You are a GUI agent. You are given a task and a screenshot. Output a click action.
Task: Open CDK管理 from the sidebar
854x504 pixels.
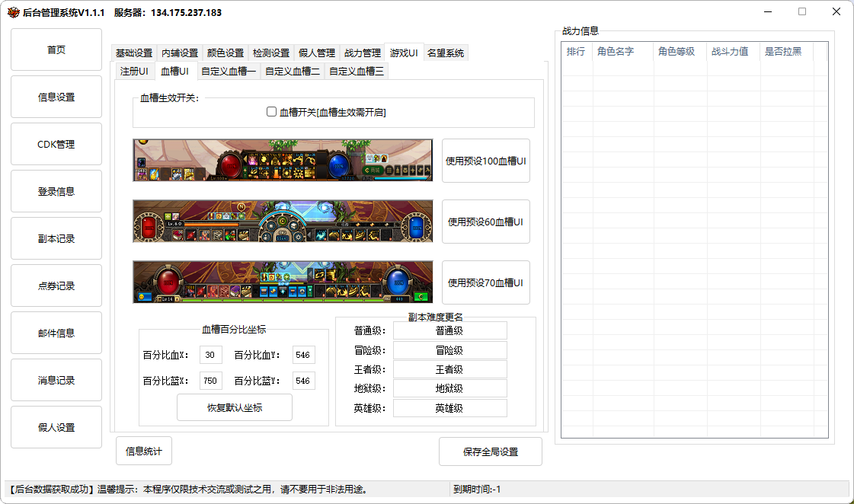(x=56, y=145)
